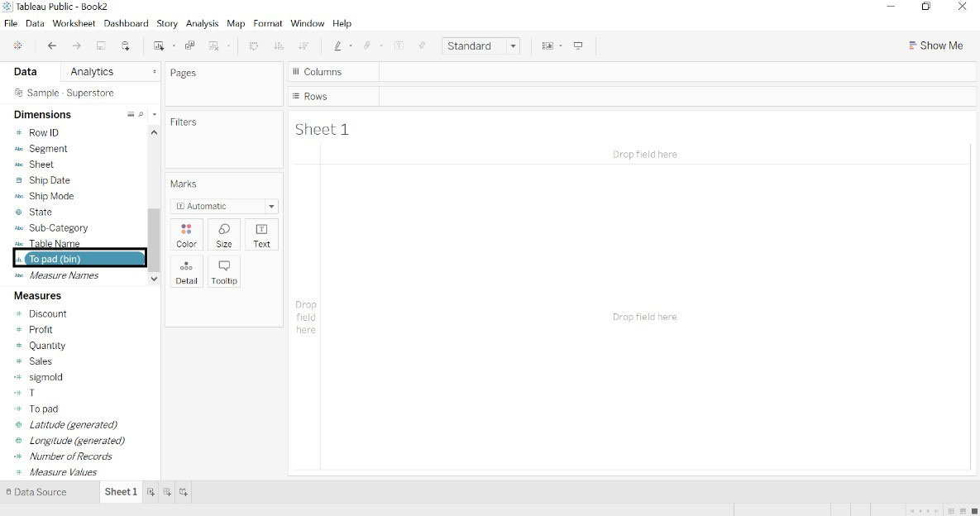
Task: Click the Dimensions scrollbar down arrow
Action: (154, 279)
